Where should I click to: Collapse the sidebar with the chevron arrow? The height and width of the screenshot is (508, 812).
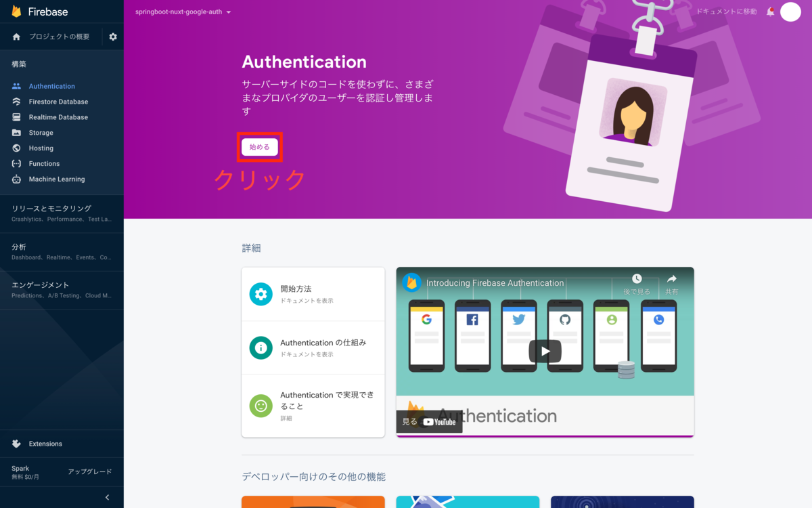107,497
